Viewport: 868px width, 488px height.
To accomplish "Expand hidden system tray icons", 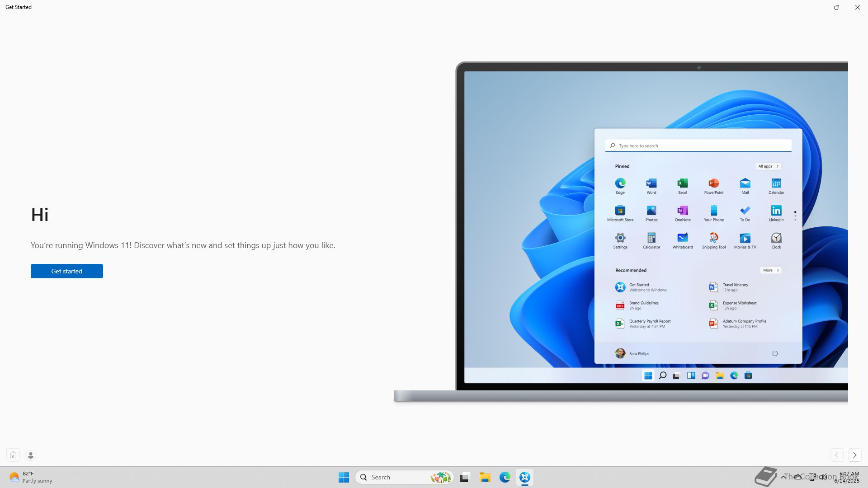I will point(783,477).
